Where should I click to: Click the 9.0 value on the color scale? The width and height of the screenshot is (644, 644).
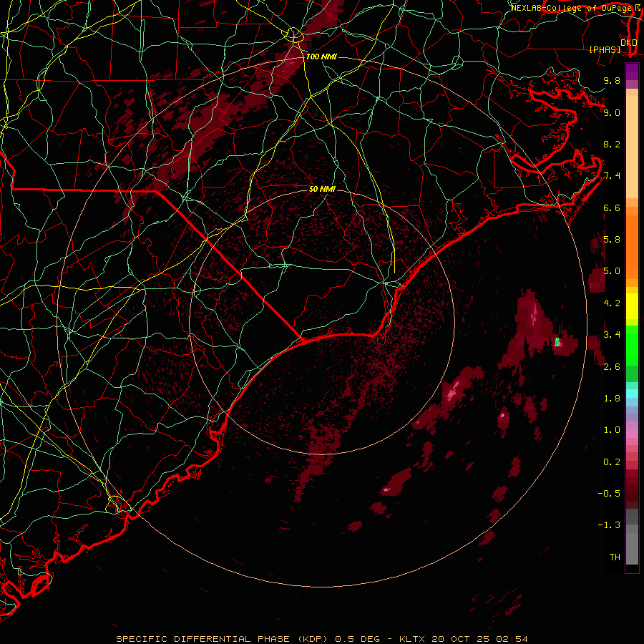(x=612, y=112)
